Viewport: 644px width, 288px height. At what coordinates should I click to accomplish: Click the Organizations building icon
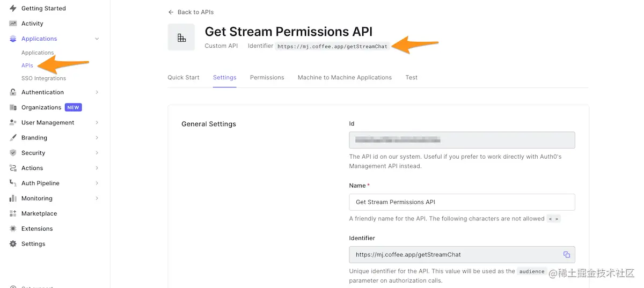tap(13, 107)
